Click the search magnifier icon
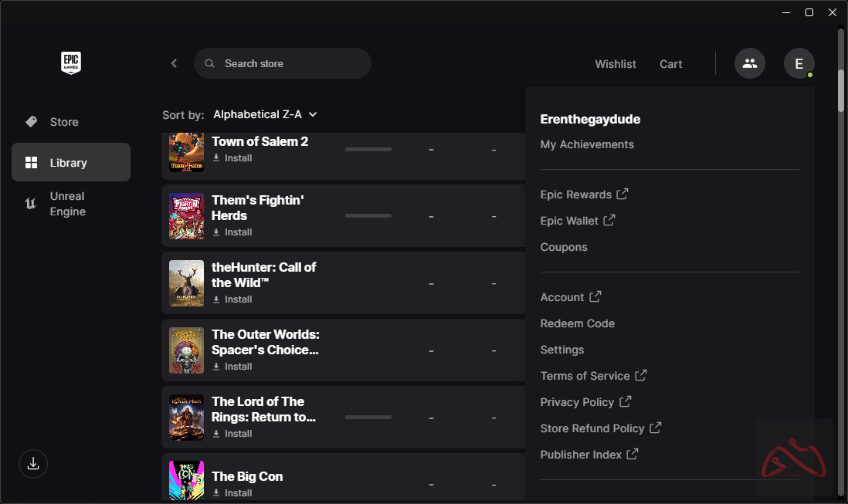 [209, 63]
